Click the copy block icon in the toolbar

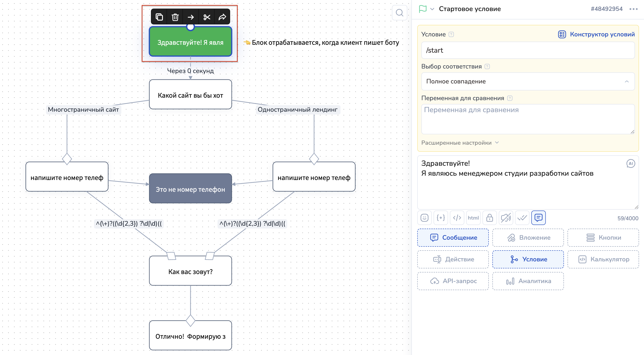pos(159,17)
